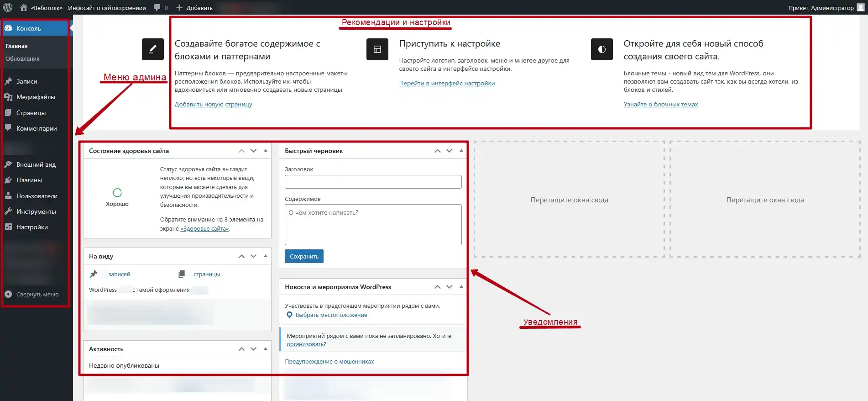Viewport: 868px width, 401px height.
Task: Click the Внешний вид brush icon
Action: (x=8, y=164)
